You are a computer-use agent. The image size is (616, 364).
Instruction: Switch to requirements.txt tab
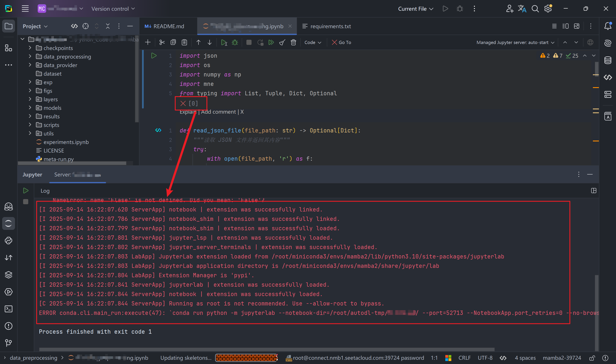pos(327,26)
